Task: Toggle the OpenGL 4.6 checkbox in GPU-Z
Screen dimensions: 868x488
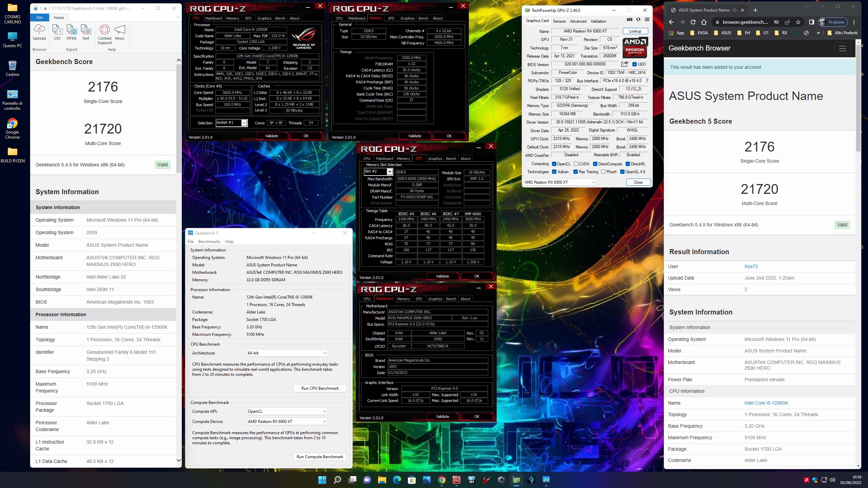Action: [622, 172]
